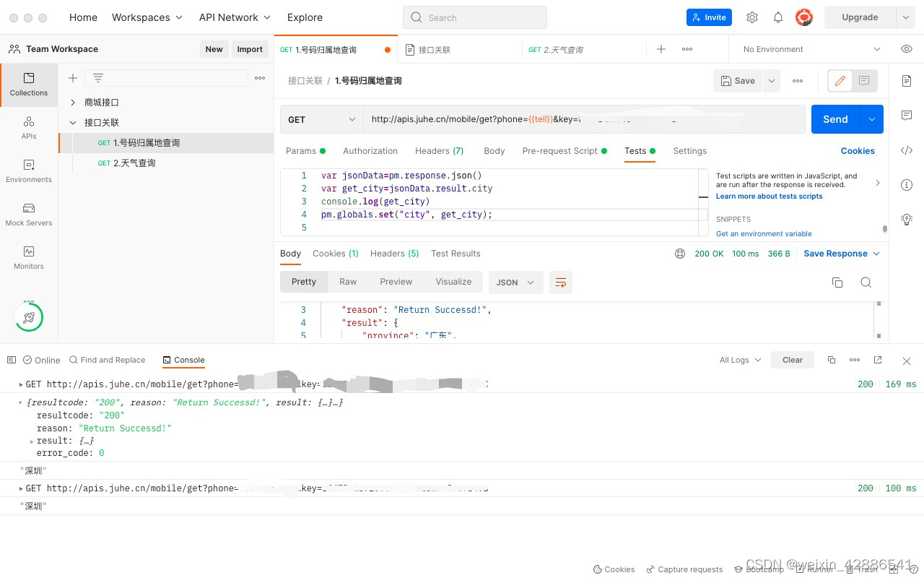The image size is (924, 578).
Task: Copy the response body
Action: [x=837, y=282]
